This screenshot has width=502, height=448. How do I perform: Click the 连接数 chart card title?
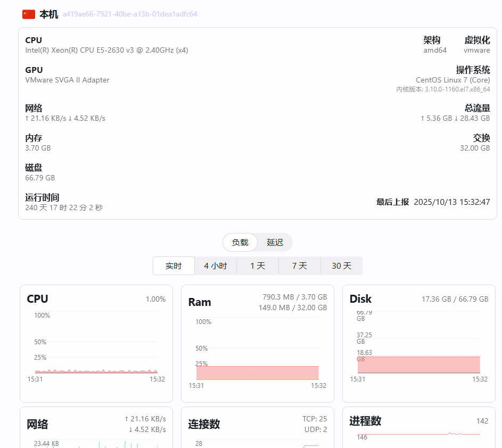coord(204,424)
